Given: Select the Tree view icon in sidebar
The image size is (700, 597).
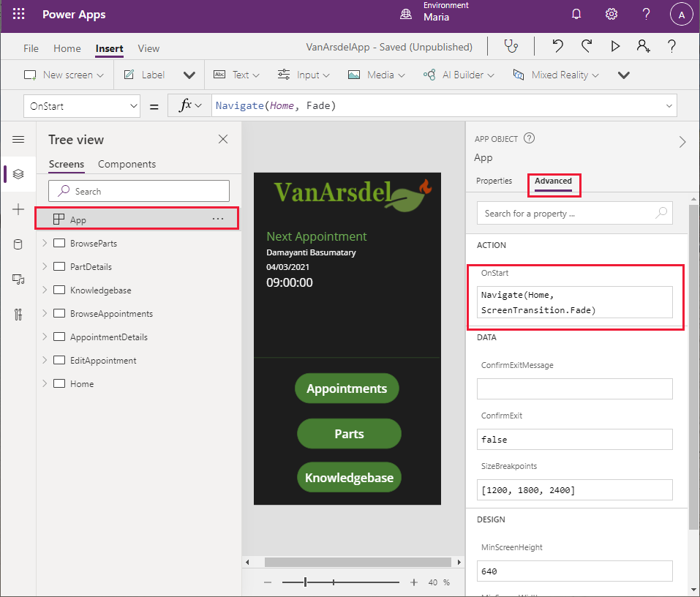Looking at the screenshot, I should point(20,174).
